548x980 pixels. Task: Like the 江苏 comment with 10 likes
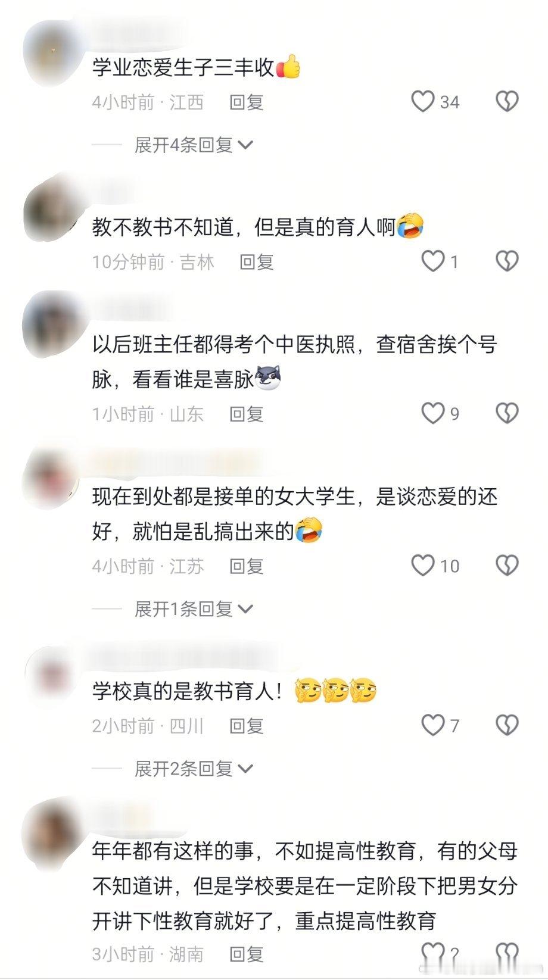[x=424, y=566]
